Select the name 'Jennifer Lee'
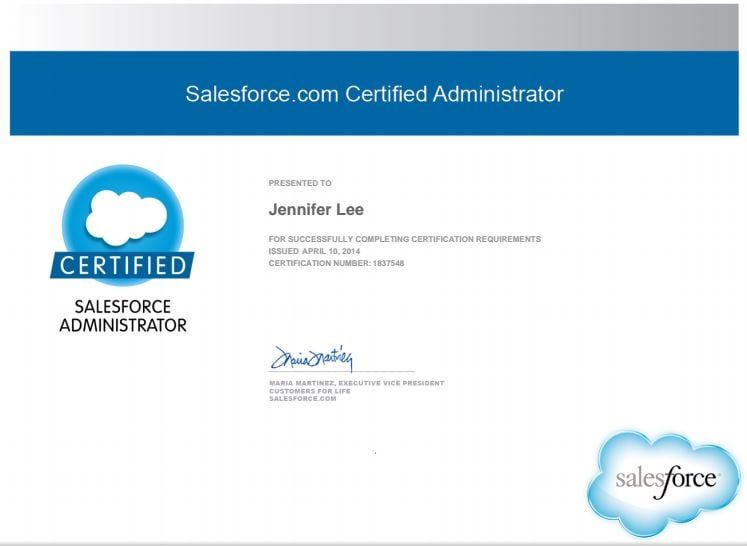The width and height of the screenshot is (747, 546). click(316, 209)
